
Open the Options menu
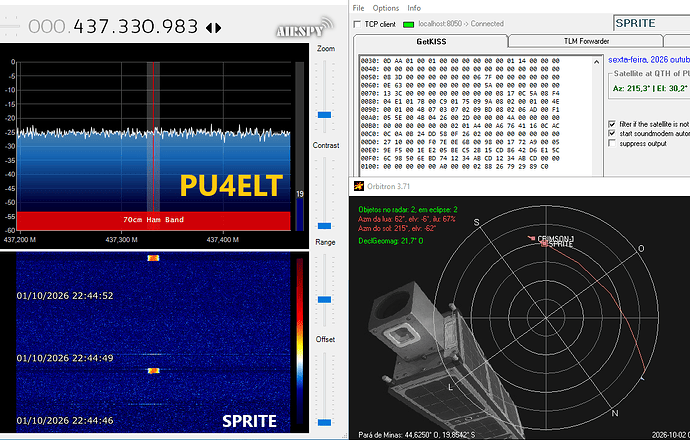[x=385, y=8]
